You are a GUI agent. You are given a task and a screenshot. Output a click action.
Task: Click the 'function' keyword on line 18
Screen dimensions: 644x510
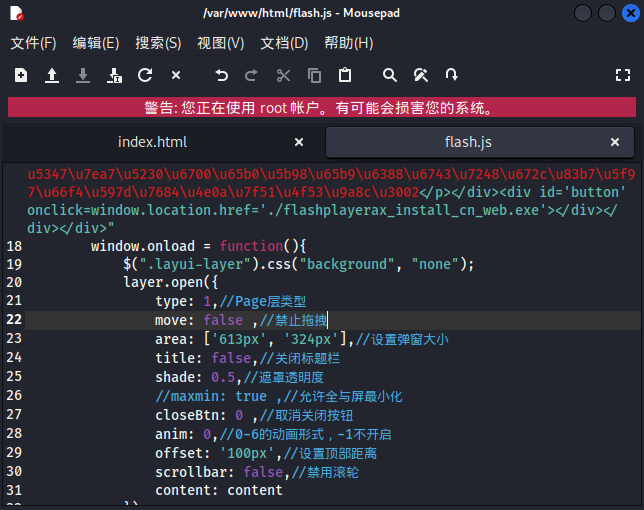[x=251, y=246]
